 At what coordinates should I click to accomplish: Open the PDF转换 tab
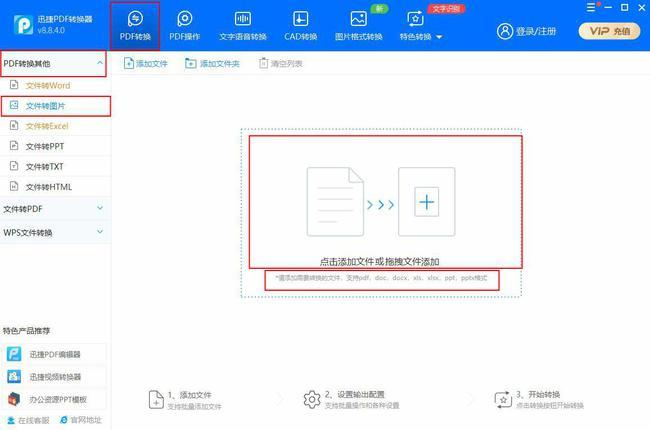tap(135, 26)
